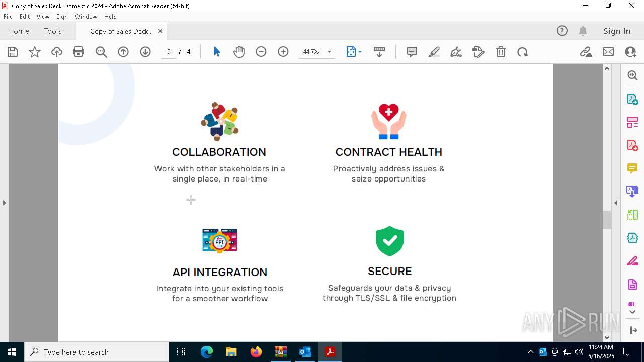644x362 pixels.
Task: Go to the previous page with up arrow
Action: (x=123, y=52)
